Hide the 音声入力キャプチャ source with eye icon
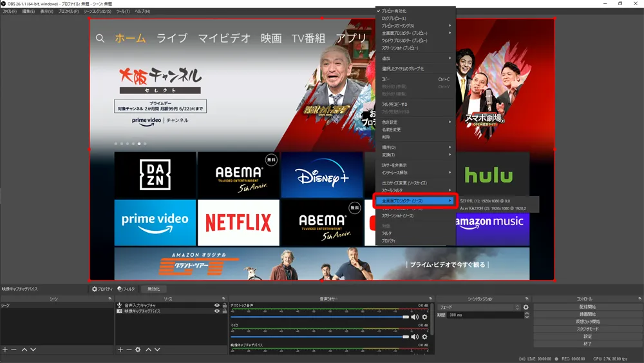Viewport: 644px width, 363px height. point(217,306)
